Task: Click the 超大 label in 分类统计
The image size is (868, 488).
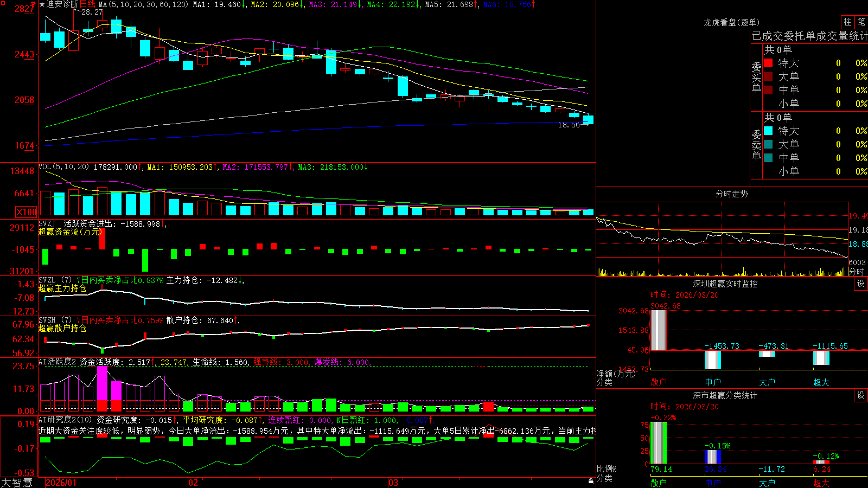Action: [x=821, y=483]
